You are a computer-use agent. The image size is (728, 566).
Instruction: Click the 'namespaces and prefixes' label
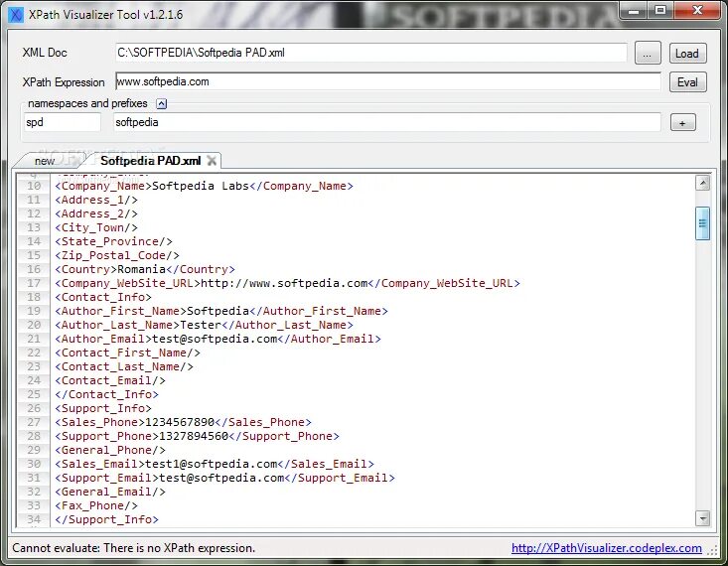(x=87, y=103)
